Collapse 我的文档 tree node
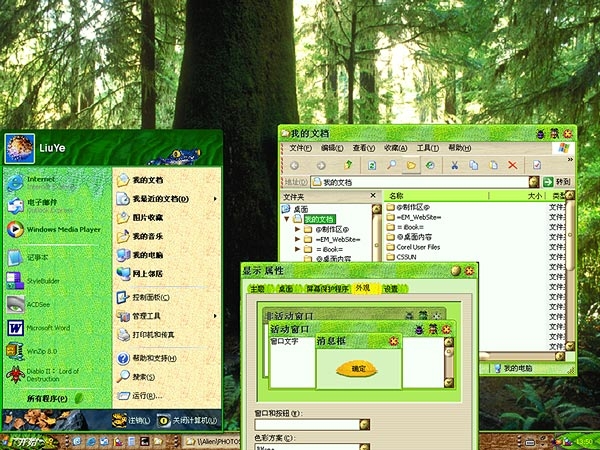Screen dimensions: 600x450 (286, 219)
